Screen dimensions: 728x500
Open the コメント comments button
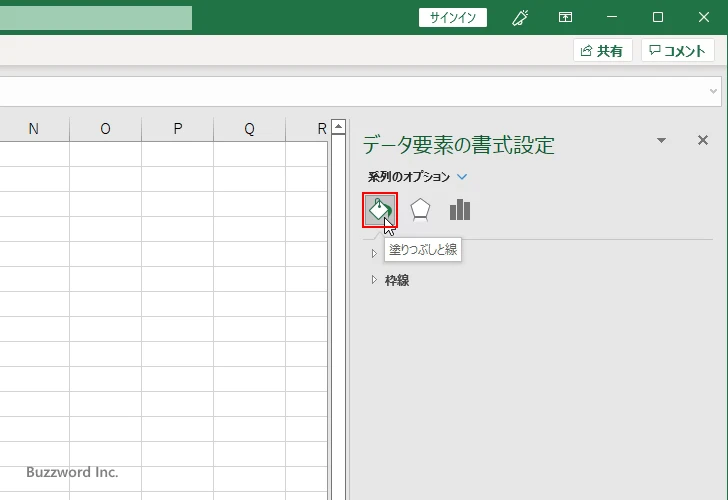click(x=678, y=51)
